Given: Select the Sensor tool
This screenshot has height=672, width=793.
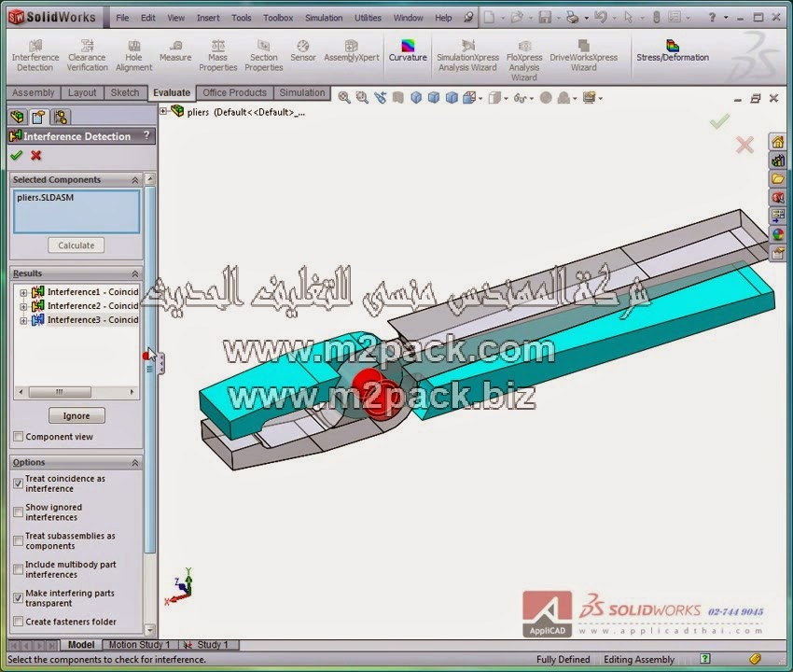Looking at the screenshot, I should pos(303,51).
